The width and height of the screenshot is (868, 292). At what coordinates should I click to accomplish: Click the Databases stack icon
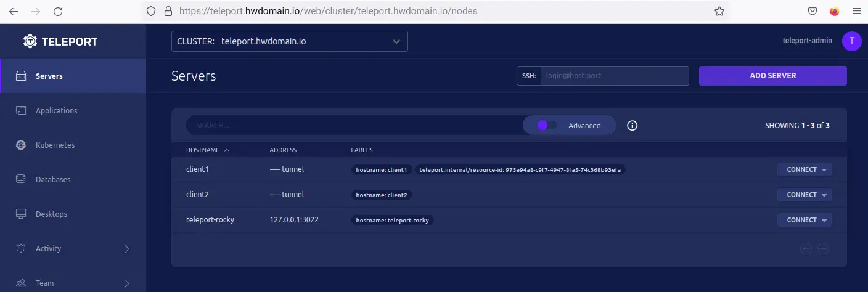tap(21, 180)
